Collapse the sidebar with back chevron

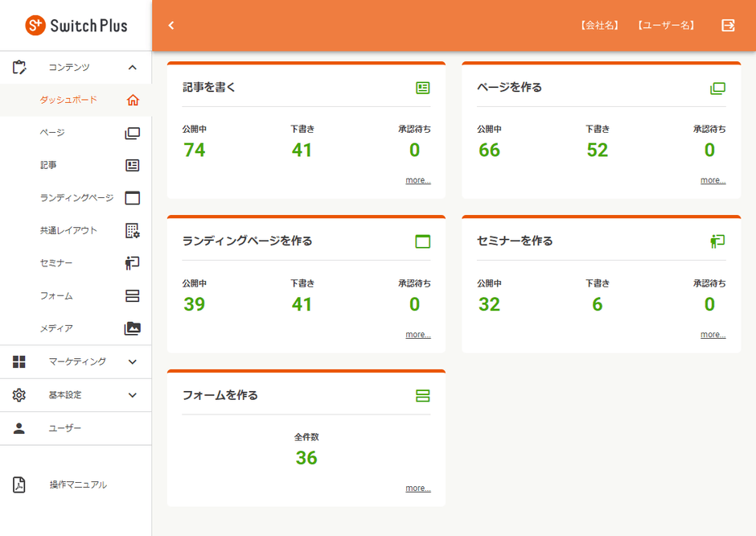point(171,26)
